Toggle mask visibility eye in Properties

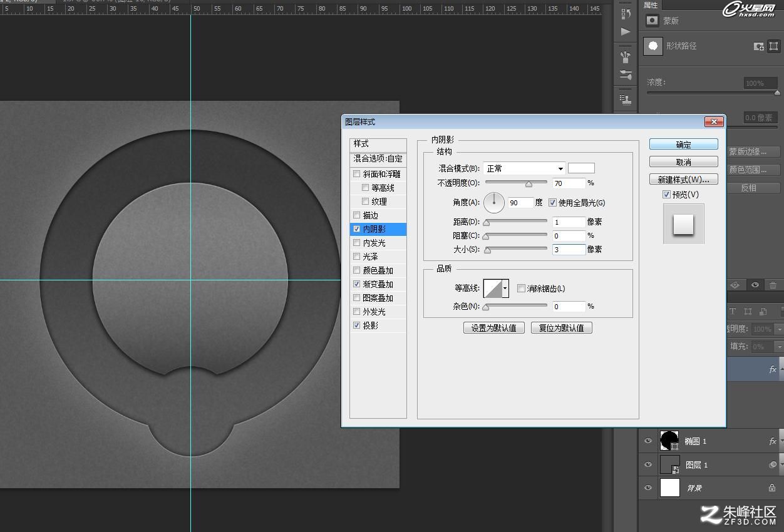(755, 285)
